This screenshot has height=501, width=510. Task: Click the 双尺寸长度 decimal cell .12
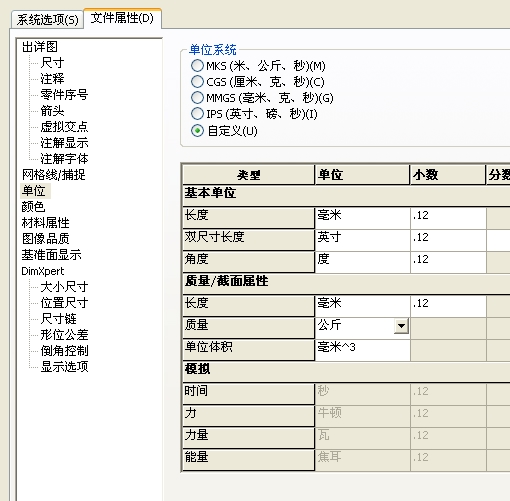point(448,240)
